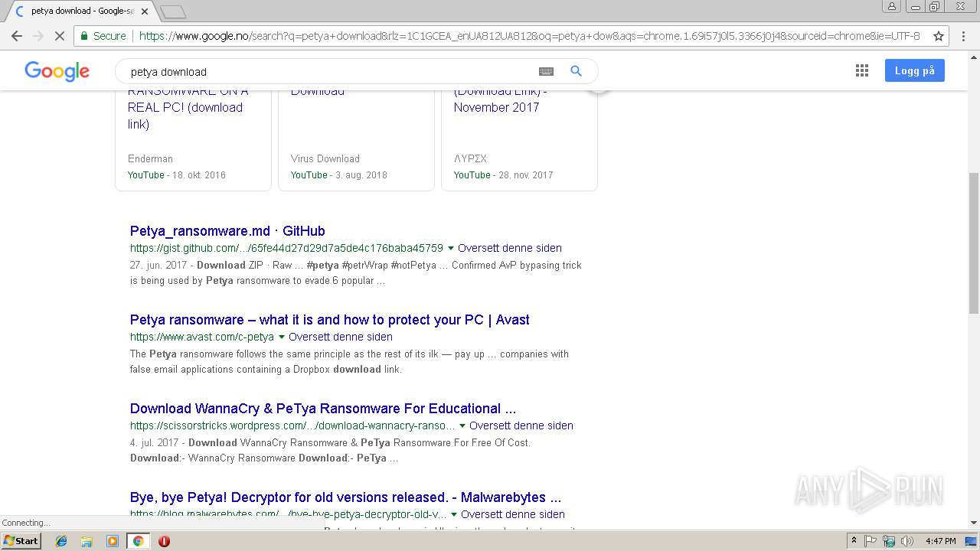Click the browser forward arrow
The image size is (980, 551).
point(38,36)
